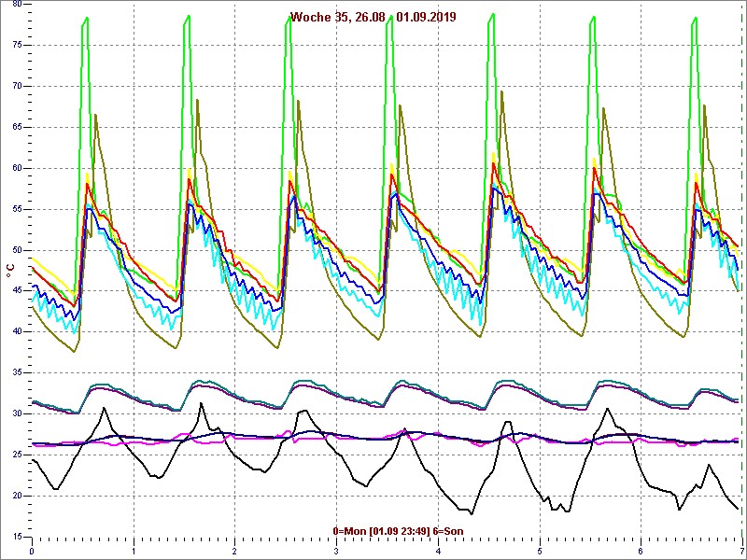Click the x-axis day label 4
The image size is (747, 560).
438,552
